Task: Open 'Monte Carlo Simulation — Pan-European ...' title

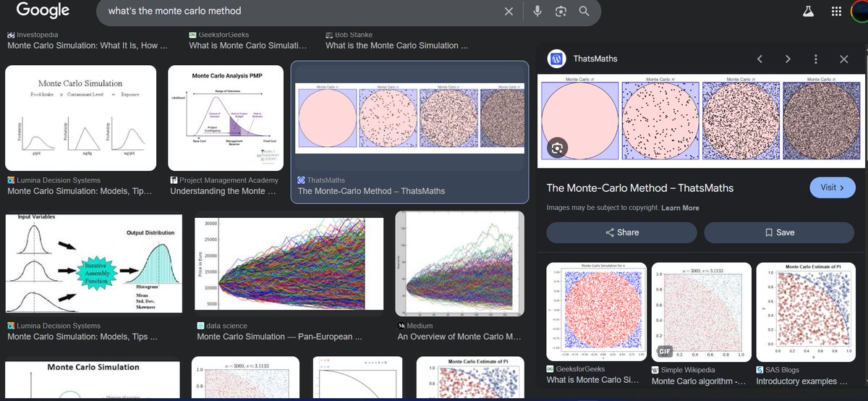Action: pos(279,337)
